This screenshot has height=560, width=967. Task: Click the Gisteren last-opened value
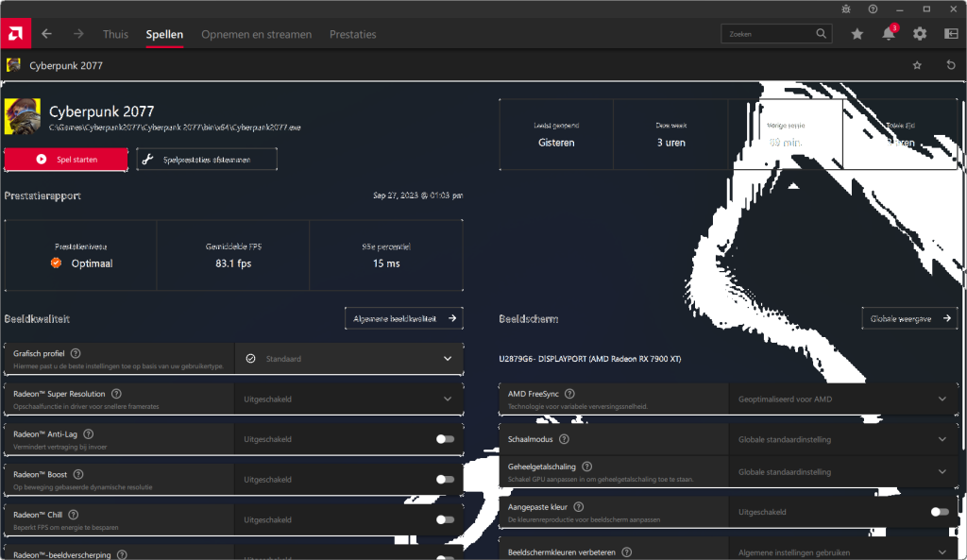pyautogui.click(x=556, y=143)
